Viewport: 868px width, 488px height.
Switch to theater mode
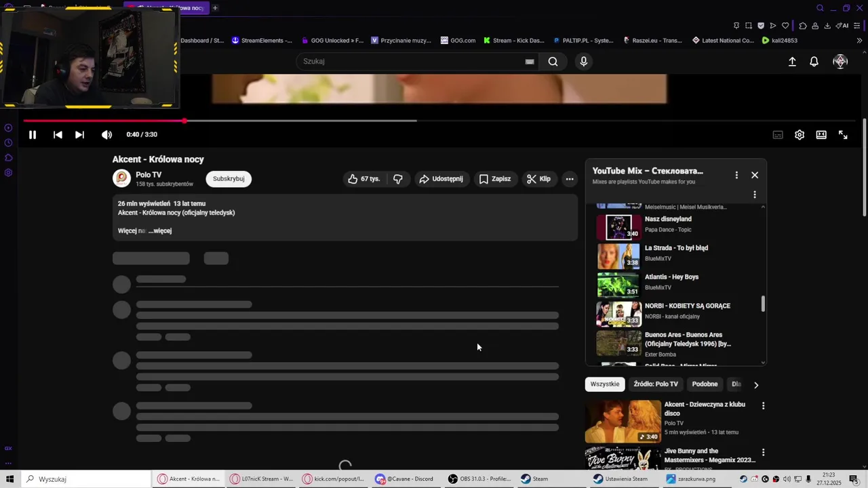coord(821,135)
